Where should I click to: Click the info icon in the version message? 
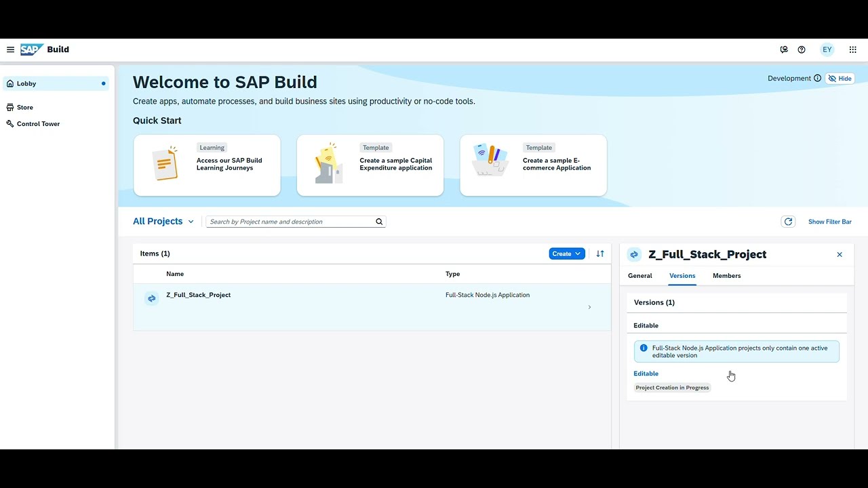click(x=644, y=348)
